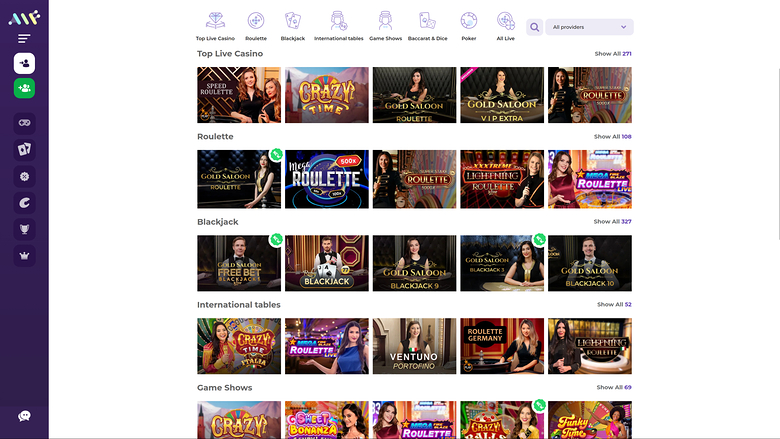
Task: Show All 108 Roulette games
Action: 612,137
